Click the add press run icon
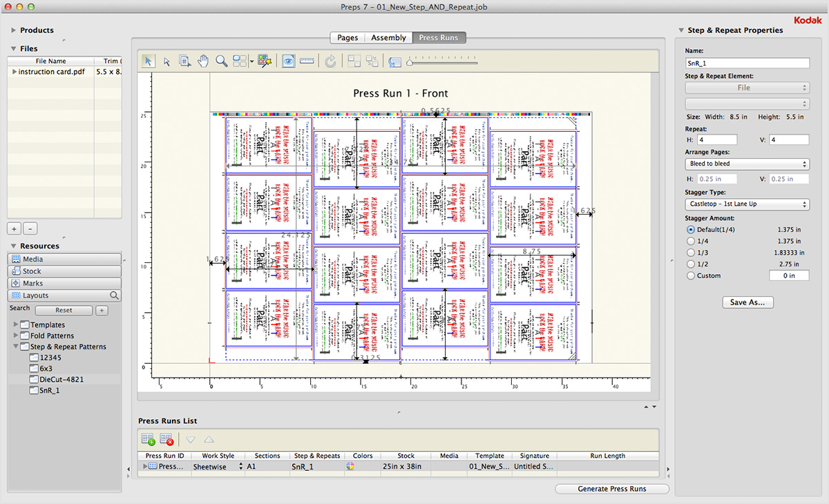The height and width of the screenshot is (504, 829). pos(148,439)
